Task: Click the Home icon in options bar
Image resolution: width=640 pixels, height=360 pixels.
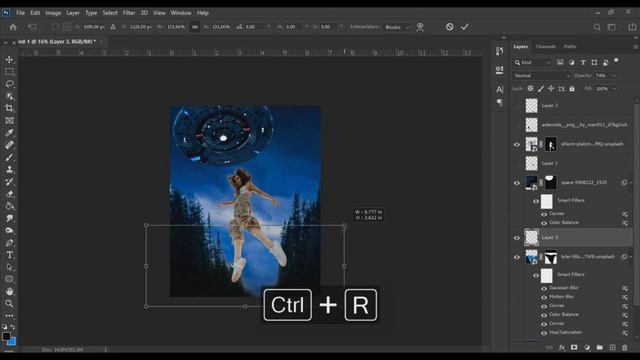Action: coord(13,27)
